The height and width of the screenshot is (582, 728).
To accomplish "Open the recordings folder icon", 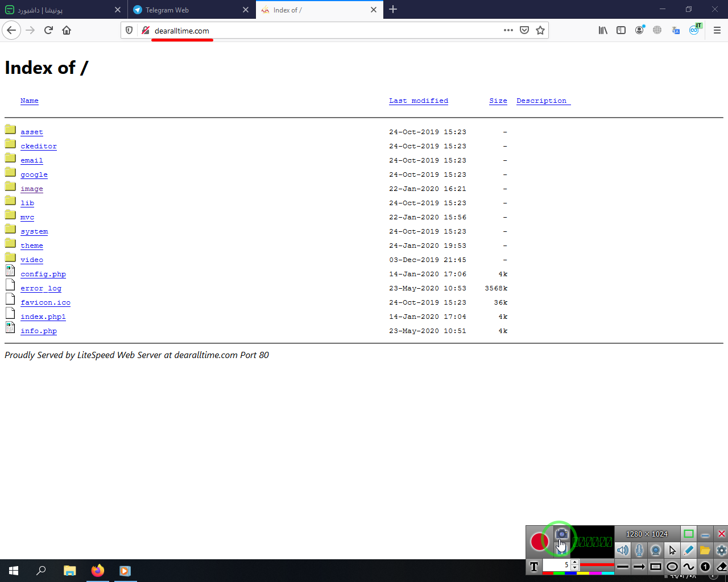I will [x=705, y=550].
